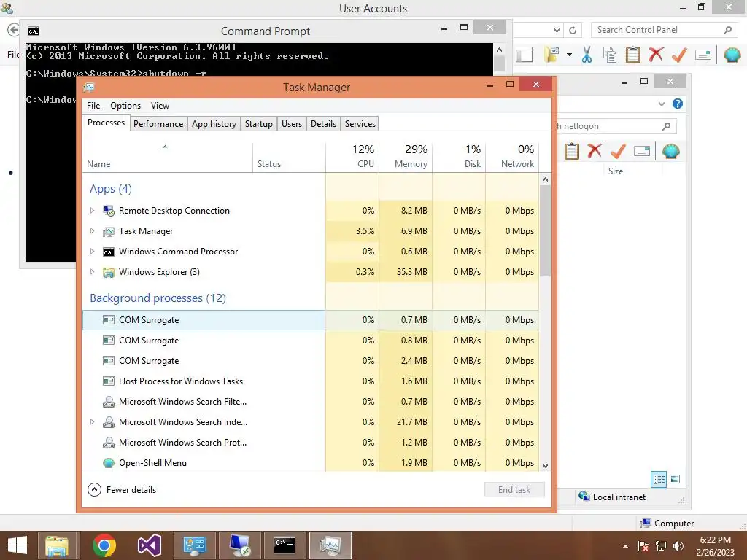Expand the Windows Explorer (3) process group
This screenshot has height=560, width=747.
(93, 271)
